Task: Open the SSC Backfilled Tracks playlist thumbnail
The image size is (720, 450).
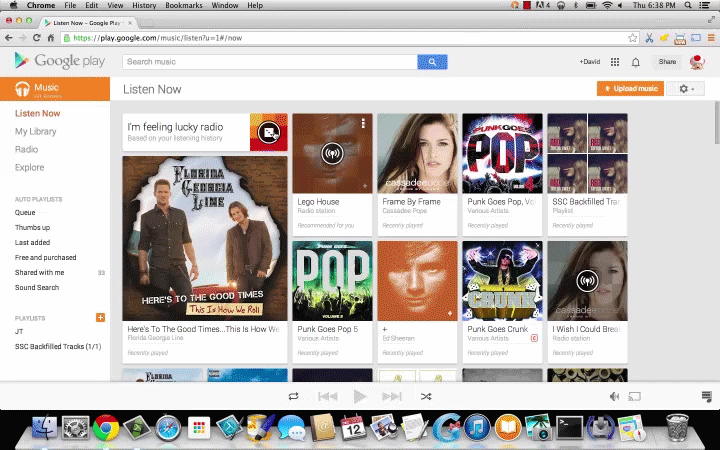Action: 587,153
